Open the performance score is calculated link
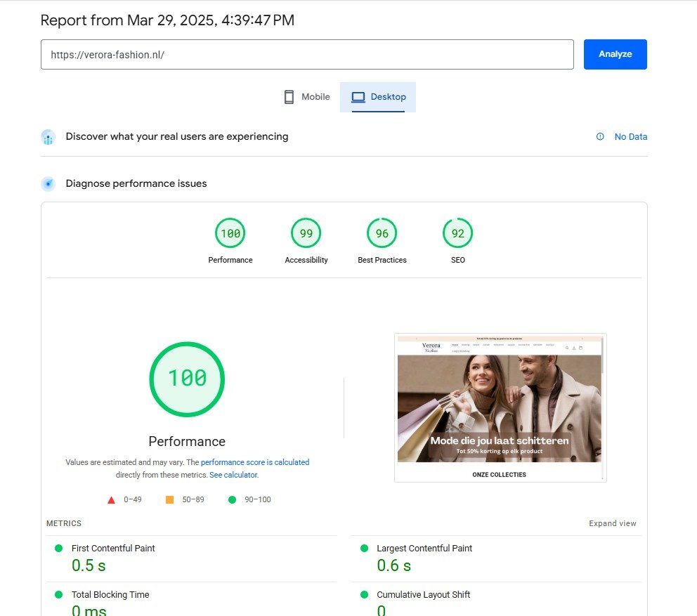697x616 pixels. pos(255,462)
